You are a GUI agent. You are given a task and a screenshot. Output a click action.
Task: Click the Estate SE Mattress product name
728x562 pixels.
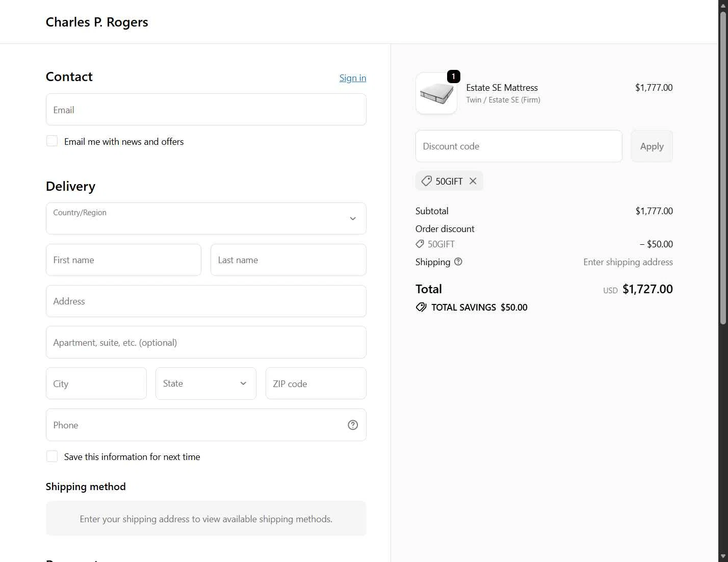point(502,88)
